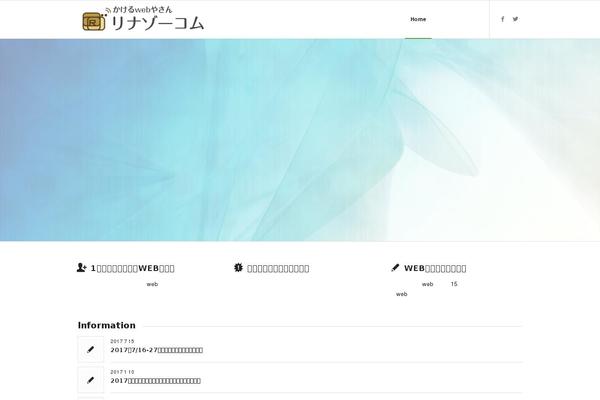Click the blue-green hero banner image
The height and width of the screenshot is (400, 600).
coord(300,140)
